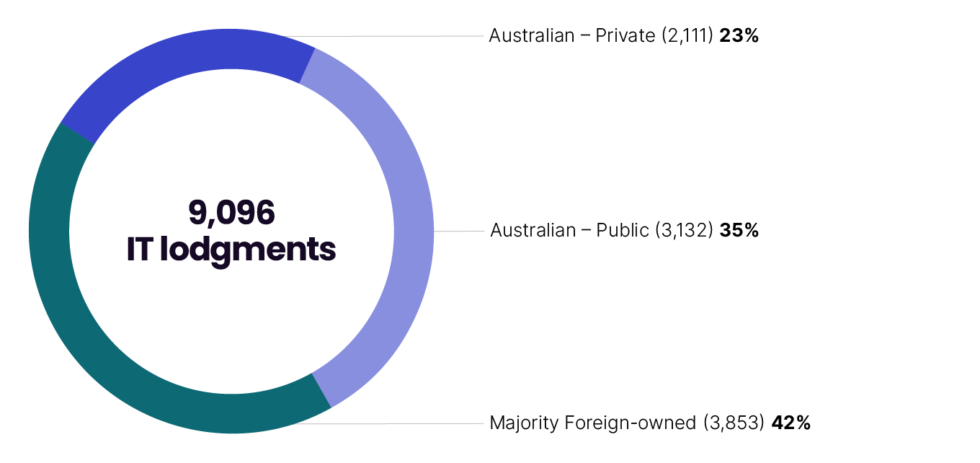Click the 9,096 total in the donut center
This screenshot has height=463, width=980.
point(231,212)
